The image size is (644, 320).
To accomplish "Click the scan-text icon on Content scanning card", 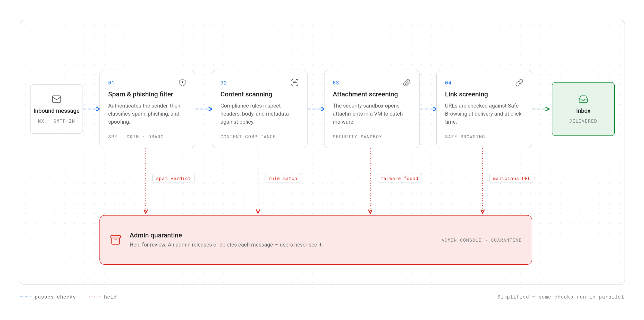I will [x=295, y=83].
